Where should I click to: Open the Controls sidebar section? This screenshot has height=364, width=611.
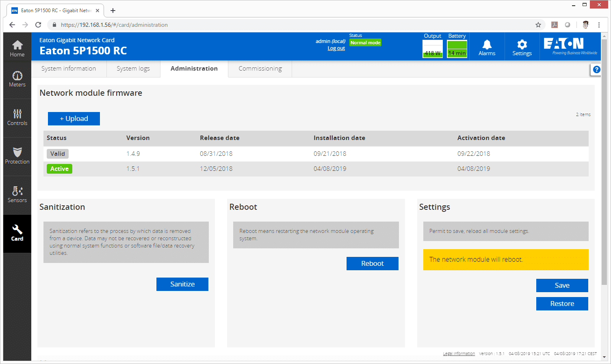coord(17,118)
